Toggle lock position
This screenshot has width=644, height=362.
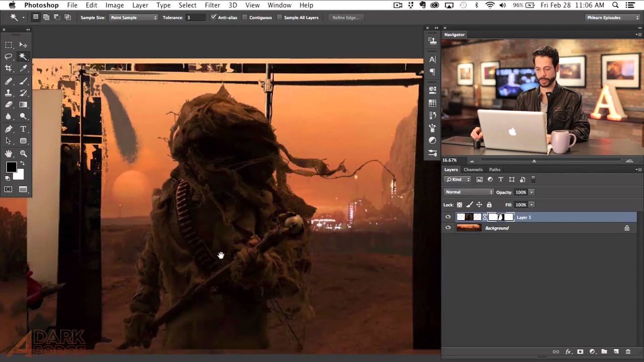(x=479, y=205)
